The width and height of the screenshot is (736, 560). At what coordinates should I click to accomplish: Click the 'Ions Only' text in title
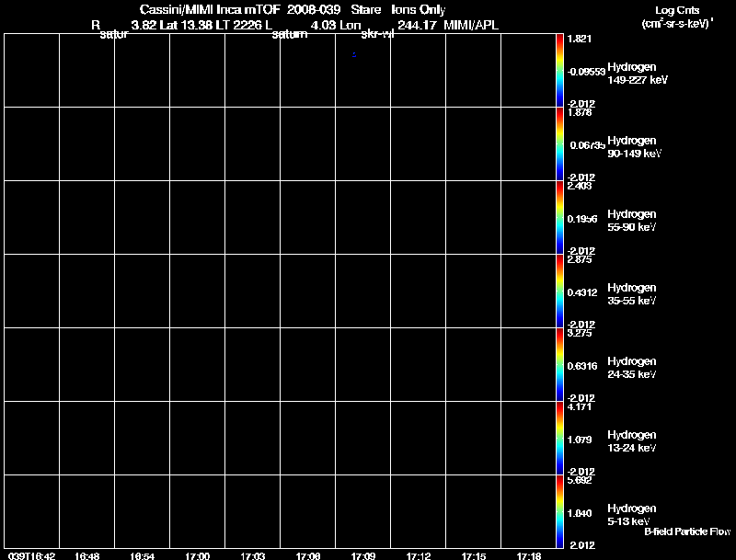coord(419,10)
